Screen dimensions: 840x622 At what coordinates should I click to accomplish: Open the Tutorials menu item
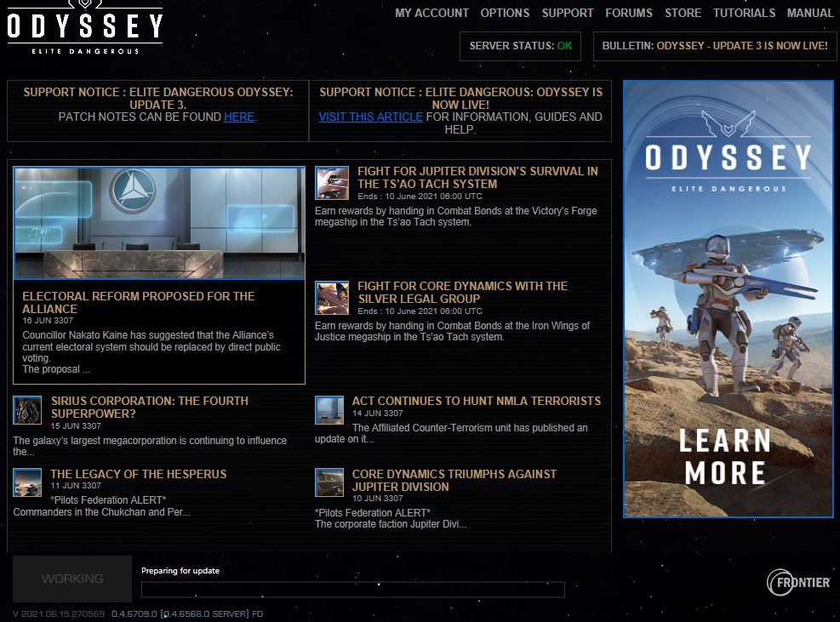tap(744, 13)
